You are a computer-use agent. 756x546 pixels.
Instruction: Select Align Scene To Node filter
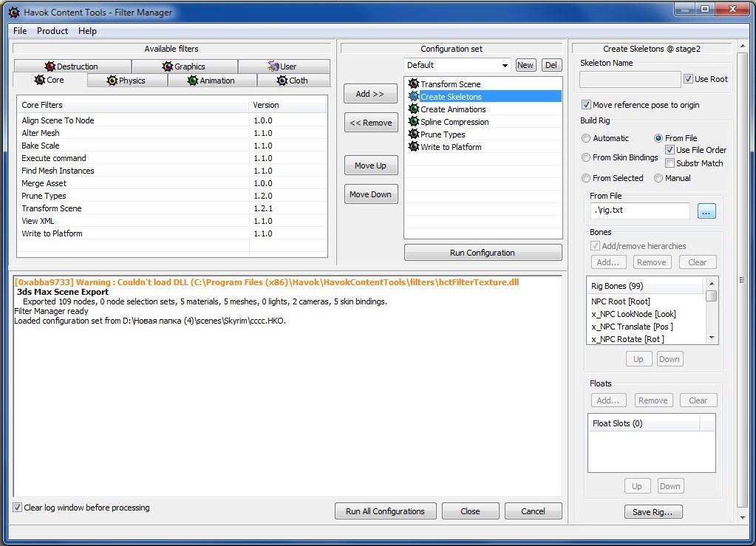(171, 120)
